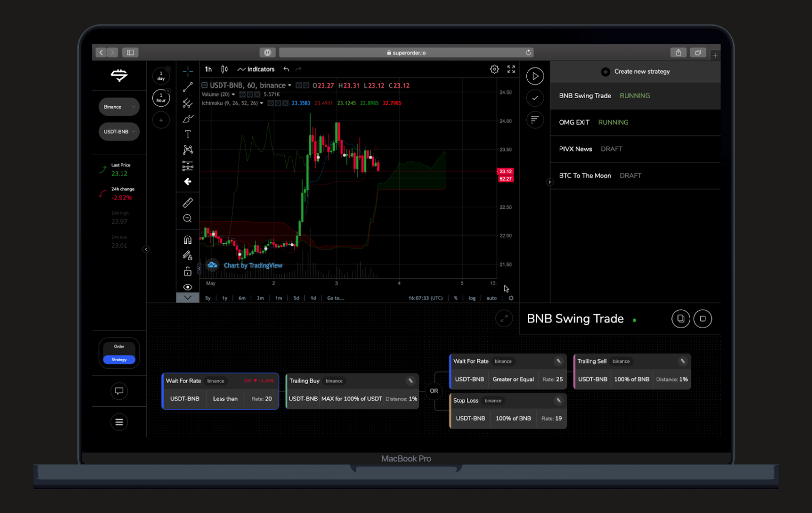Select the crosshair cursor tool
The width and height of the screenshot is (812, 513).
(x=187, y=70)
